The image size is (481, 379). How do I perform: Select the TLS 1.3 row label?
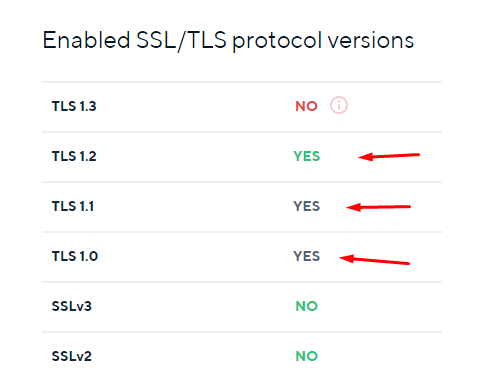pos(74,106)
